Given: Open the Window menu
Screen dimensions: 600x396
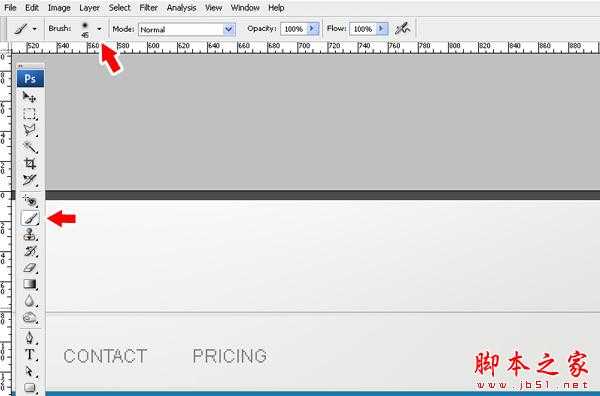Looking at the screenshot, I should pos(245,8).
